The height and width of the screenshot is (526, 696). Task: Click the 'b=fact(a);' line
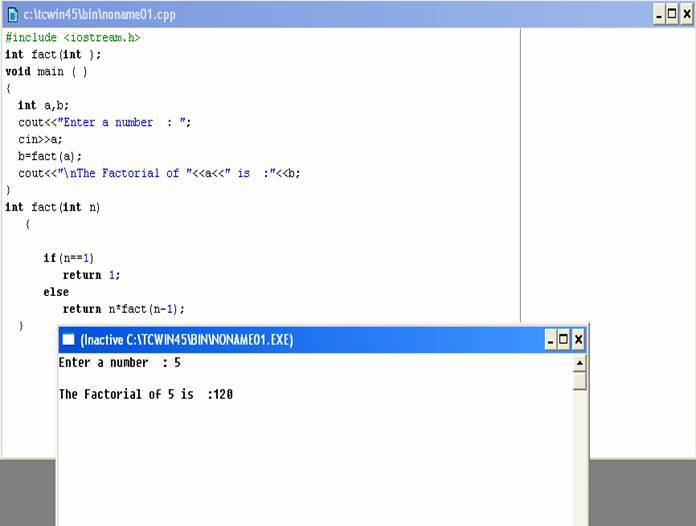(50, 156)
